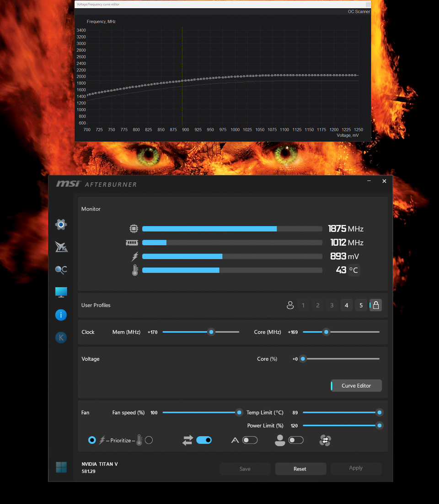Click the °C temperature unit toggle
This screenshot has height=504, width=439.
(353, 270)
